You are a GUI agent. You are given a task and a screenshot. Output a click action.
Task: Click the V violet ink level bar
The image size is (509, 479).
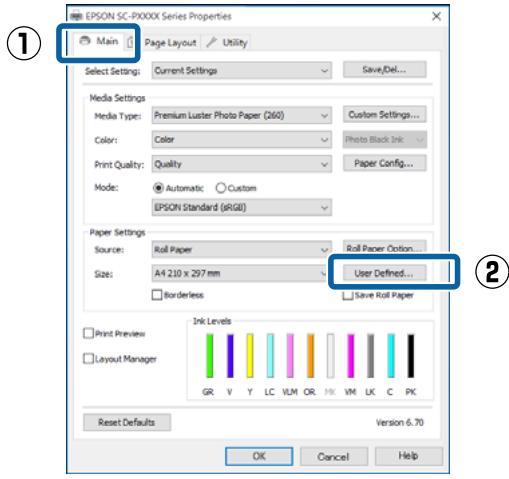pos(230,356)
